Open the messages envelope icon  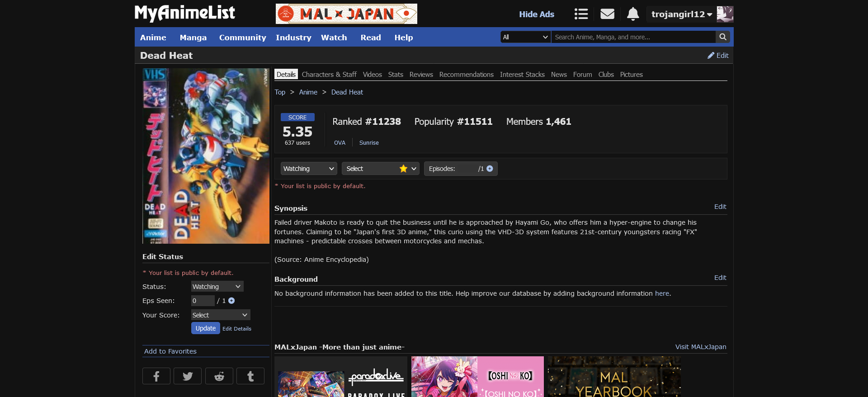[607, 14]
